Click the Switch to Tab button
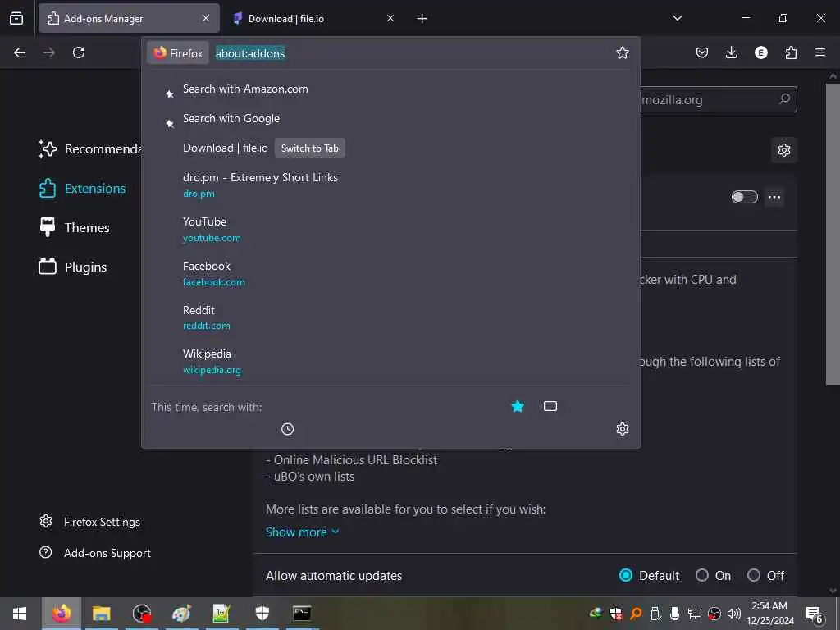840x630 pixels. [x=309, y=148]
